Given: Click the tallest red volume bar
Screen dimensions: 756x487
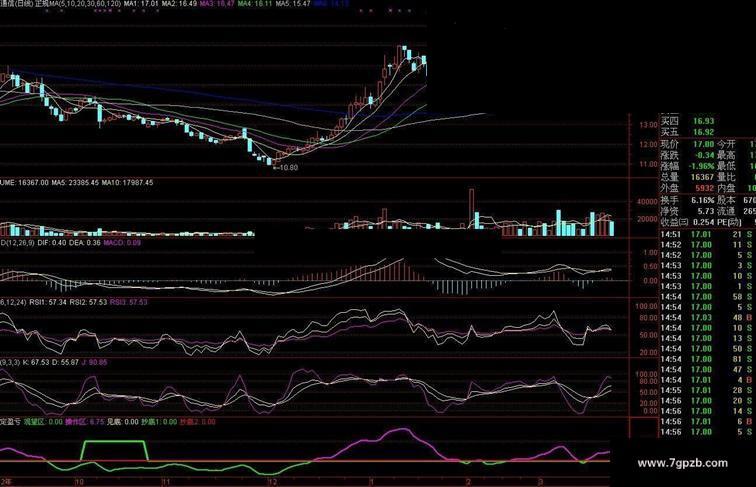Looking at the screenshot, I should pyautogui.click(x=471, y=208).
